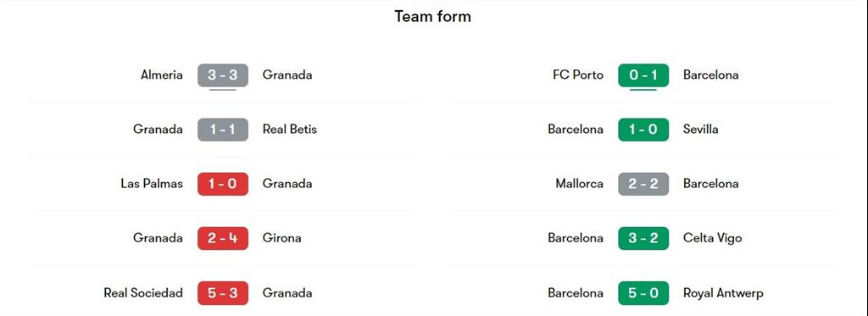868x316 pixels.
Task: Open the Granada 1 - 1 Real Betis score
Action: point(223,130)
